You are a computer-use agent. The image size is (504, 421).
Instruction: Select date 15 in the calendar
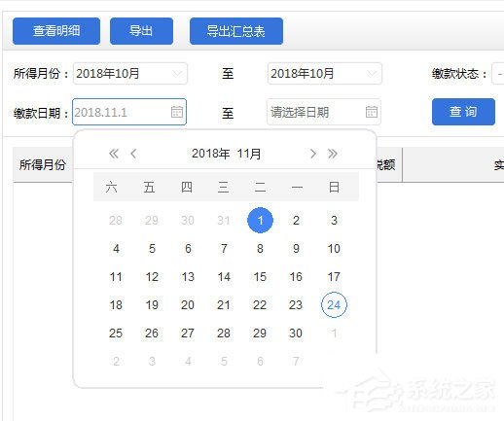(x=260, y=277)
